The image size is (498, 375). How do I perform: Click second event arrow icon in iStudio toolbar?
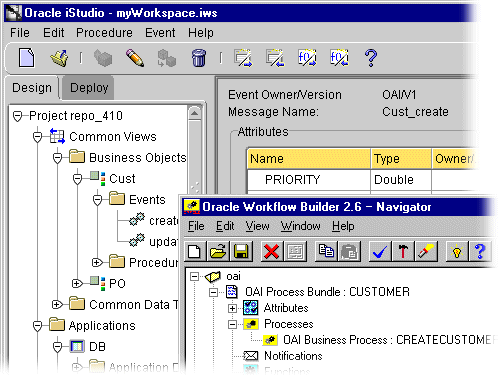tap(275, 58)
